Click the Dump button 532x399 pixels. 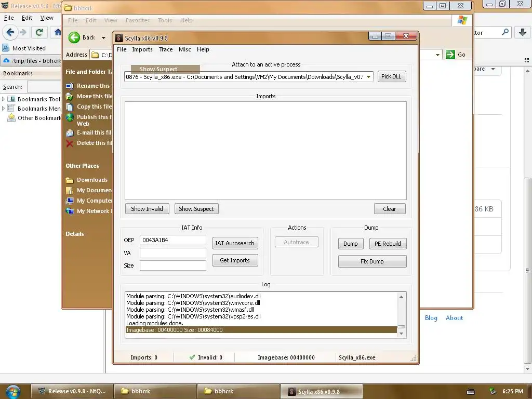coord(351,244)
